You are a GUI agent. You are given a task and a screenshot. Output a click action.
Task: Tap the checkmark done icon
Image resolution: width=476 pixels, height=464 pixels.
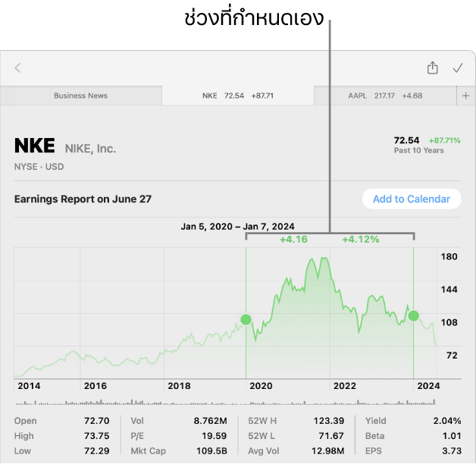click(x=458, y=67)
